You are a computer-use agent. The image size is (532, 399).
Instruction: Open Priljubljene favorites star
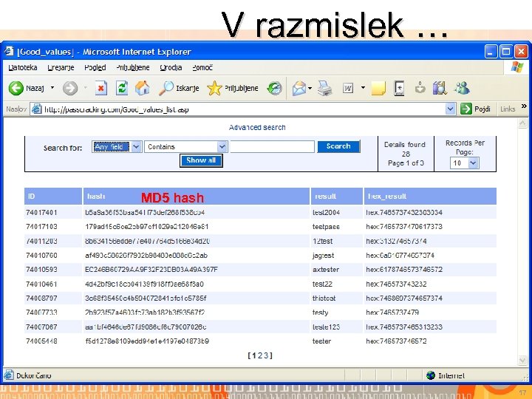(214, 88)
